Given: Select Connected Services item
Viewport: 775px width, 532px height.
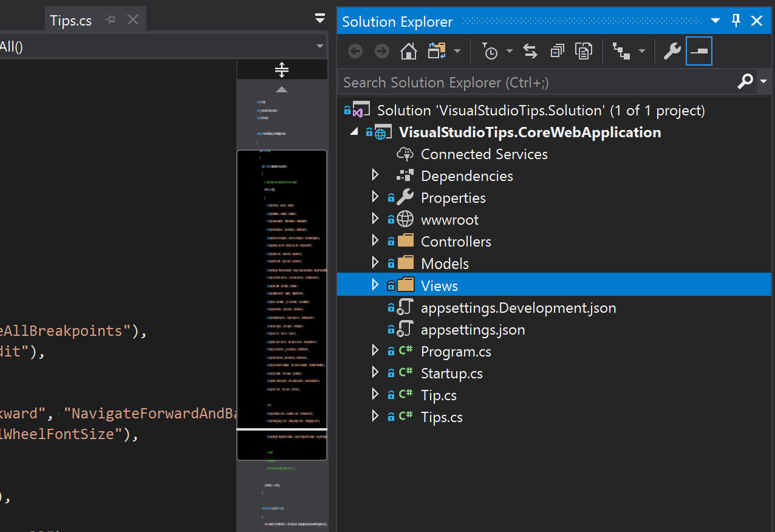Looking at the screenshot, I should tap(484, 154).
